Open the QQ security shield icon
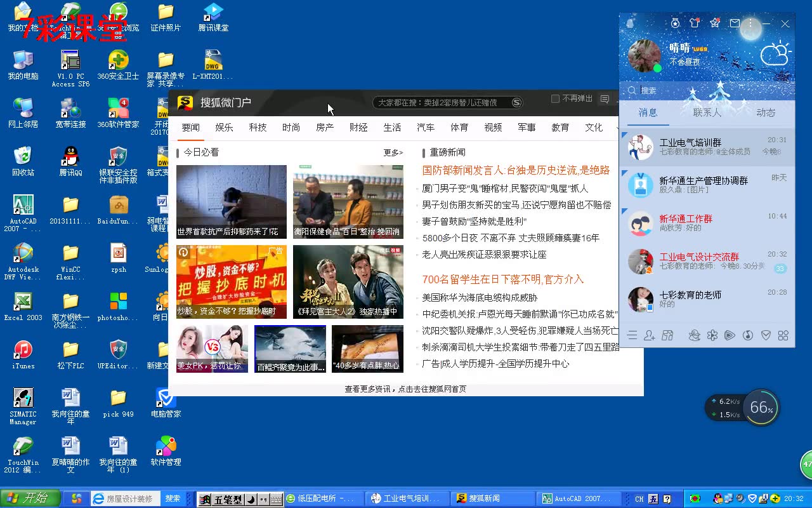 click(766, 335)
